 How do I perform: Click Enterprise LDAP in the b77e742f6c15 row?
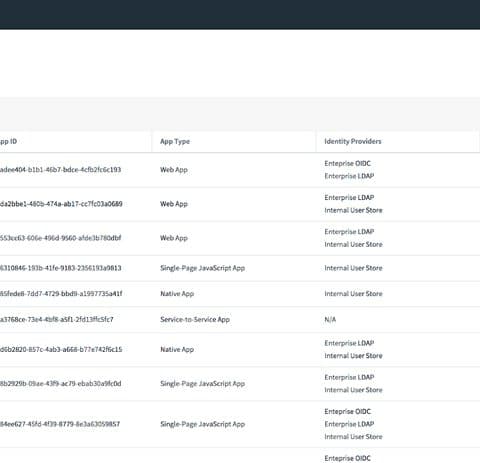[349, 343]
